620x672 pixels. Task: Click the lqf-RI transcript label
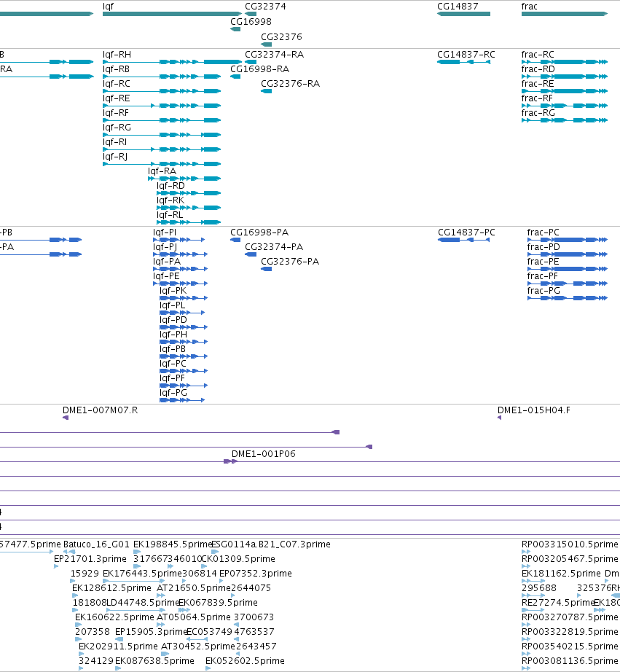(115, 142)
